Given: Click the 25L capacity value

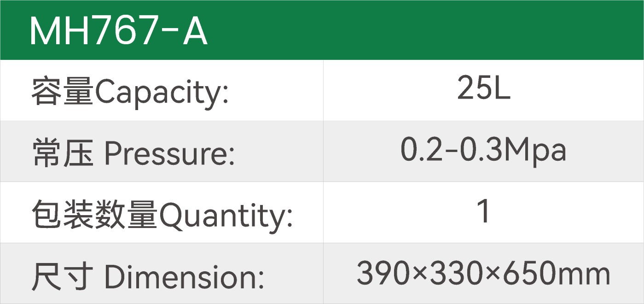Looking at the screenshot, I should click(x=483, y=90).
